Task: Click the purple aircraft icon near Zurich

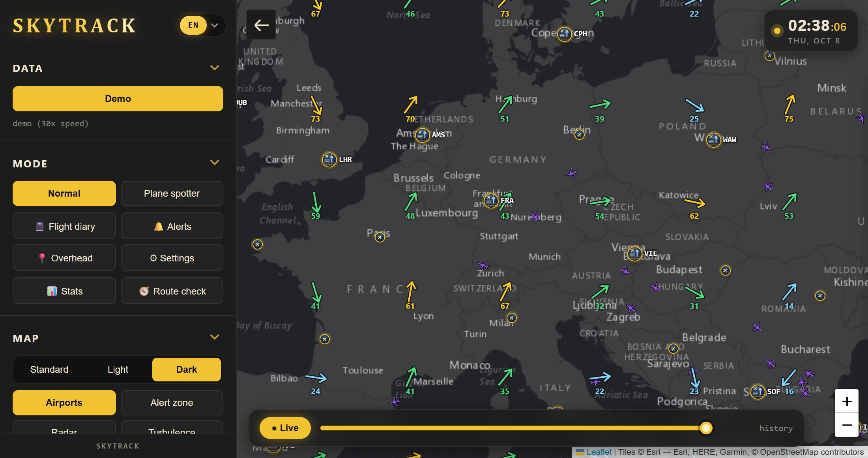Action: pos(483,265)
